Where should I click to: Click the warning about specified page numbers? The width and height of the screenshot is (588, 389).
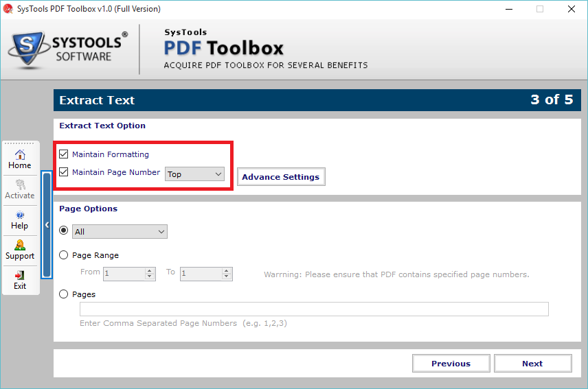(x=397, y=274)
